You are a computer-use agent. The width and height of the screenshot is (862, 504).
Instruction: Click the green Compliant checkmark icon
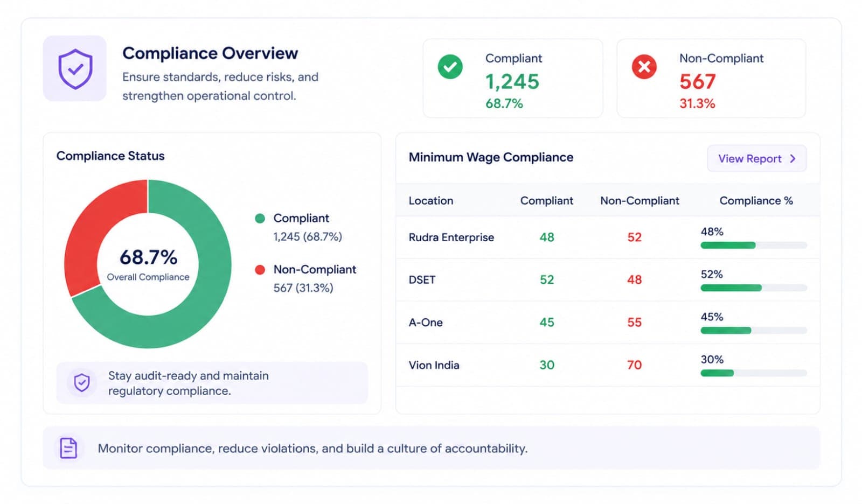[450, 67]
